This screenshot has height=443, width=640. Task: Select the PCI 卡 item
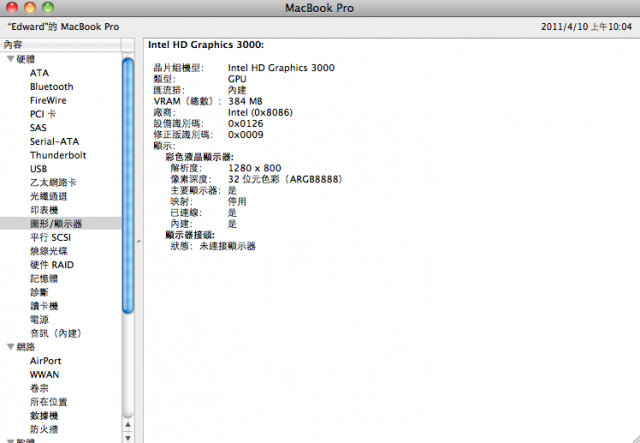43,114
